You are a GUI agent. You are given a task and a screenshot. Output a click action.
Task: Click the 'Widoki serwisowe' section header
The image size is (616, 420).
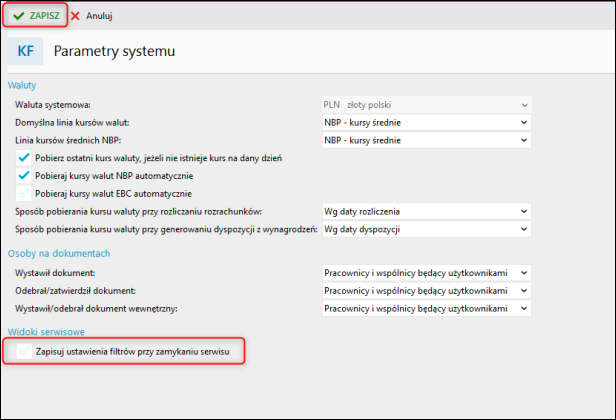[x=46, y=331]
